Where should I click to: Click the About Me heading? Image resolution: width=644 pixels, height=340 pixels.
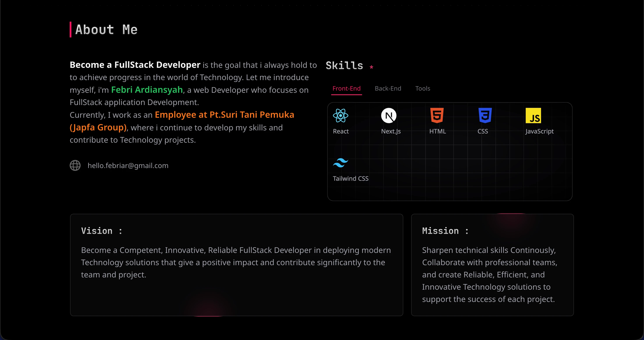106,30
